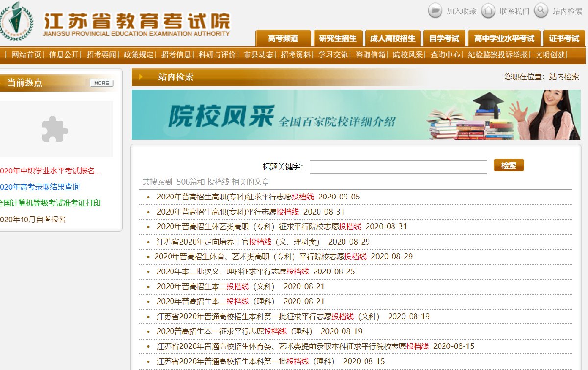Open the 高考频道 tab

point(283,38)
